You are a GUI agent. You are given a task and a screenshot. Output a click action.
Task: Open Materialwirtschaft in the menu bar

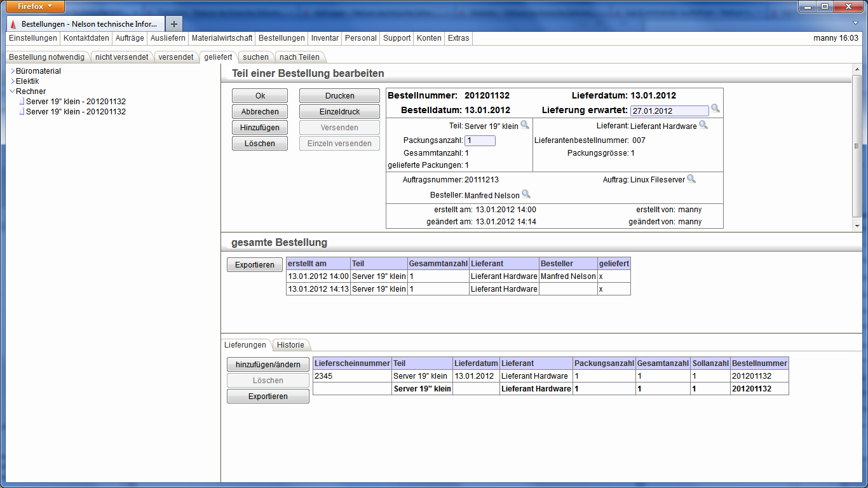pos(222,38)
